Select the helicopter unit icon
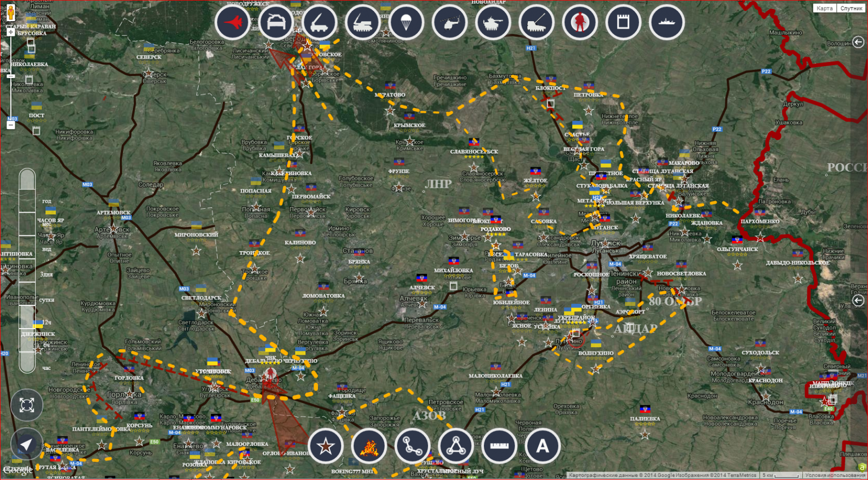The height and width of the screenshot is (480, 868). (449, 23)
